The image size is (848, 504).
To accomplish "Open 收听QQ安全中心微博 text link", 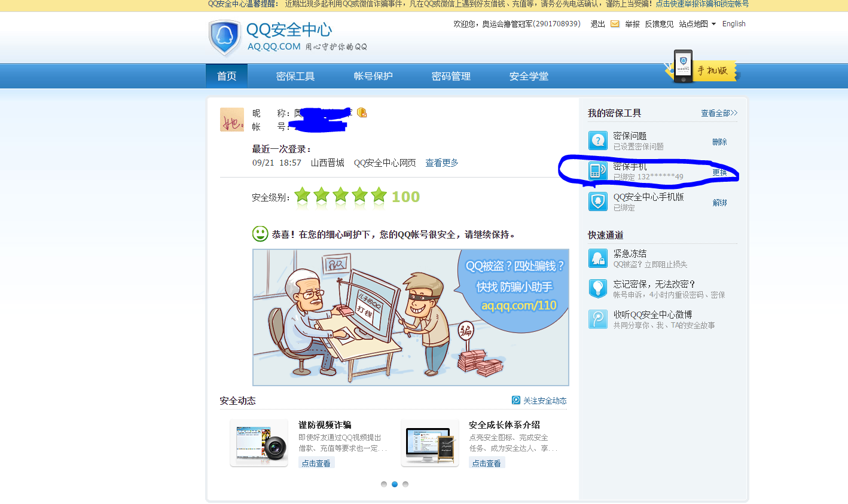I will click(652, 314).
